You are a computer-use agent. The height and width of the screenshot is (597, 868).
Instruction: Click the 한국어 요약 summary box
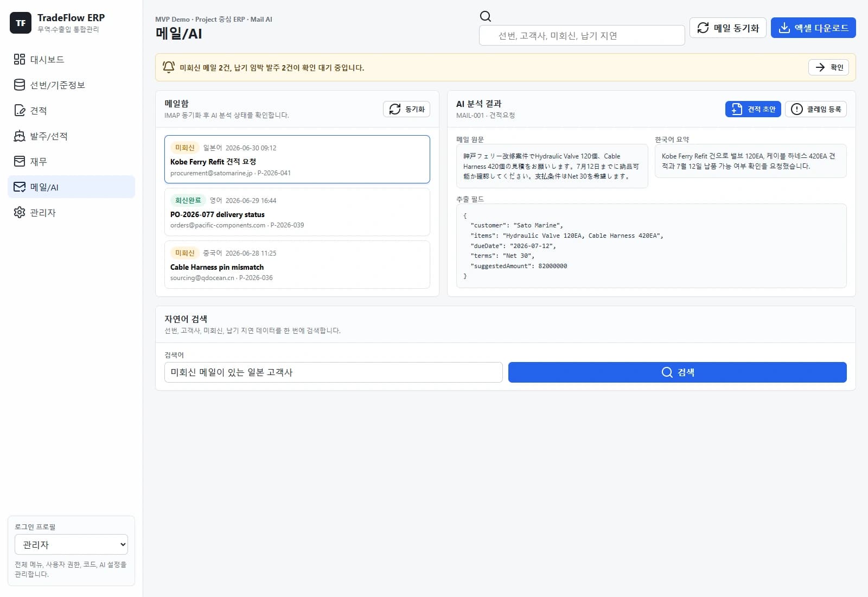[x=751, y=161]
